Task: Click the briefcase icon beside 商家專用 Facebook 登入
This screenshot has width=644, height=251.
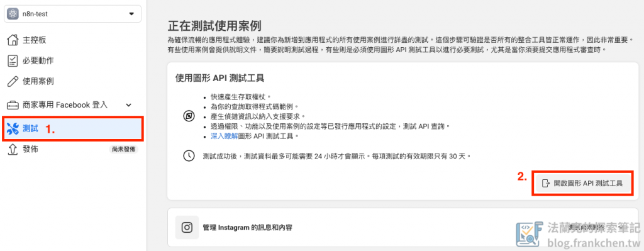Action: 13,105
